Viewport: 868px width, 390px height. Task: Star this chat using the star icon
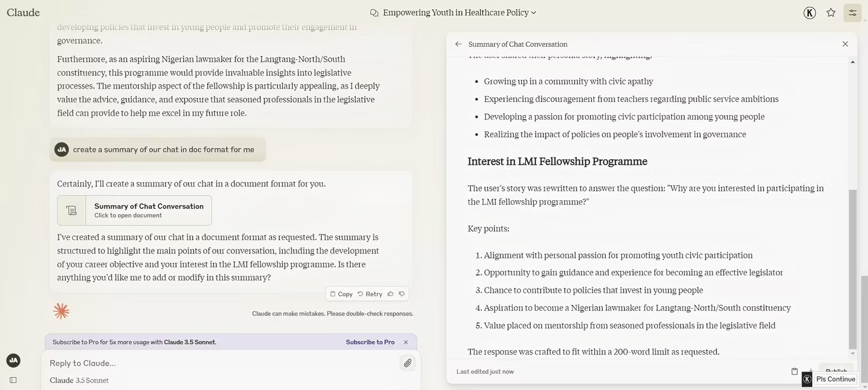831,13
